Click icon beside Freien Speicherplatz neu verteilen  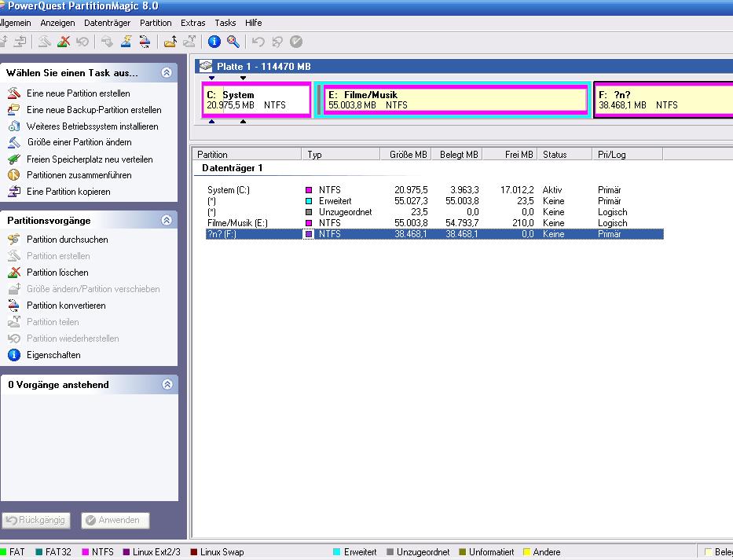[x=14, y=159]
